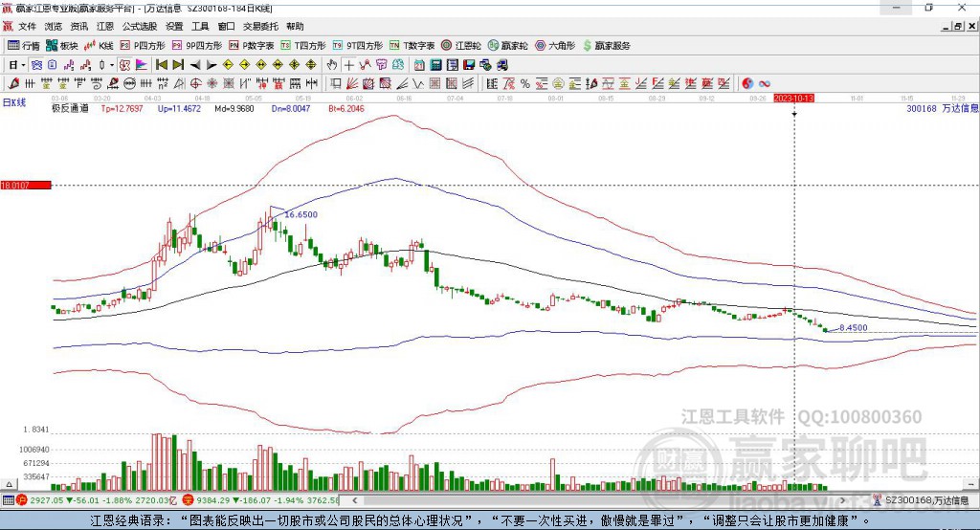Open the 交易委托 menu
The width and height of the screenshot is (980, 530).
coord(260,26)
